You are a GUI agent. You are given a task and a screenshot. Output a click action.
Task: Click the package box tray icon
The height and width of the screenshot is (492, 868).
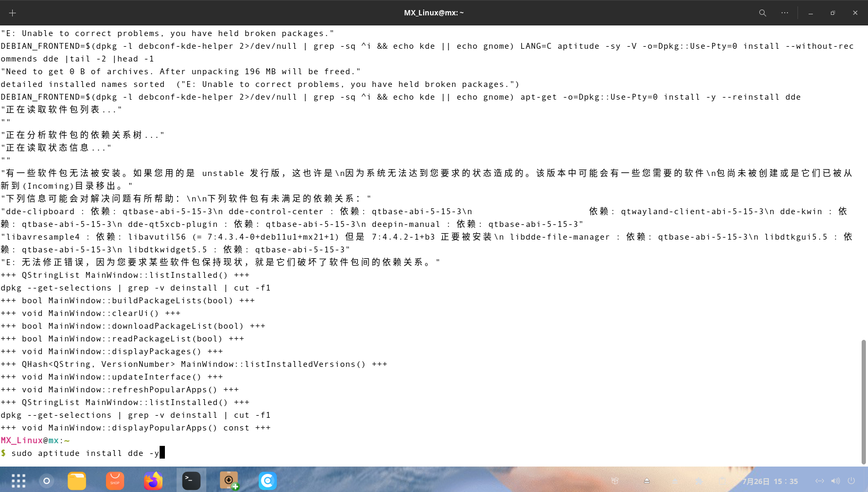pos(615,481)
